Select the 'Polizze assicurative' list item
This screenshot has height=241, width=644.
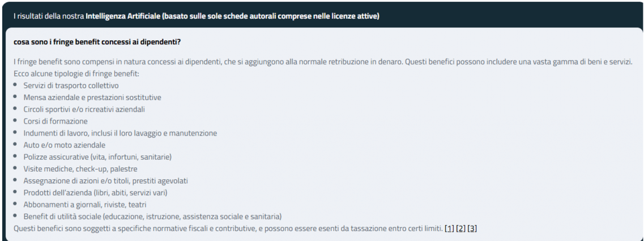click(x=97, y=157)
